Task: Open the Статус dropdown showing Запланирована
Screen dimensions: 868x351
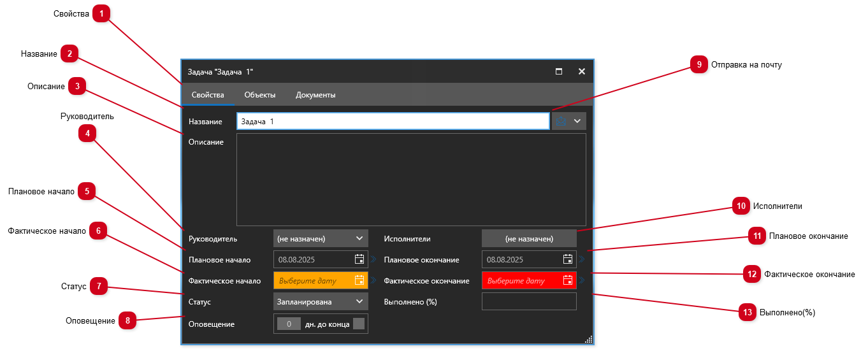Action: coord(359,301)
